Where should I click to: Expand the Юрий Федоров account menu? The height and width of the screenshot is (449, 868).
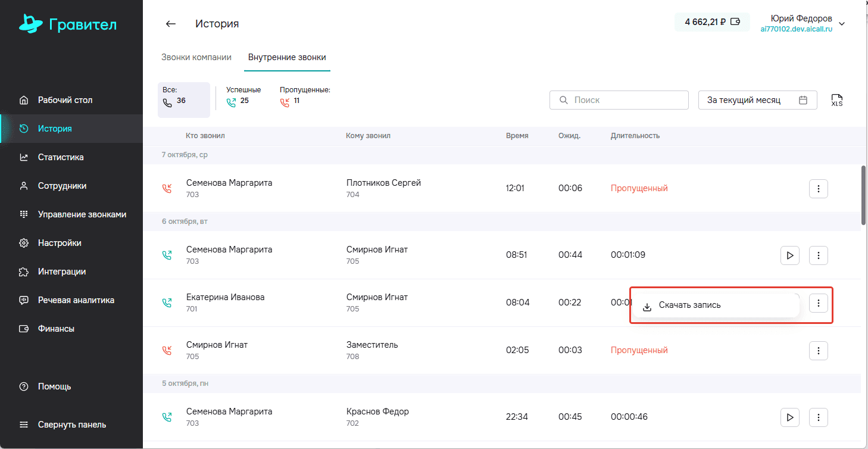[842, 24]
